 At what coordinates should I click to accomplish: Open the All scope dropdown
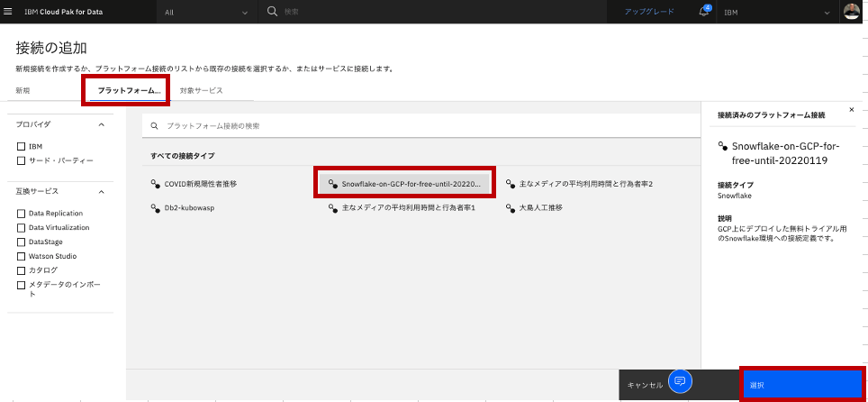coord(206,13)
